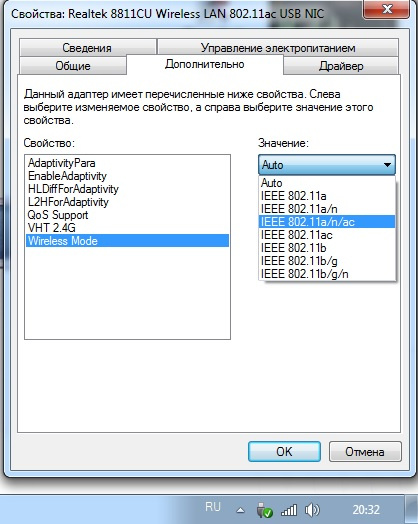This screenshot has width=418, height=524.
Task: Open the Драйвер tab
Action: [341, 66]
